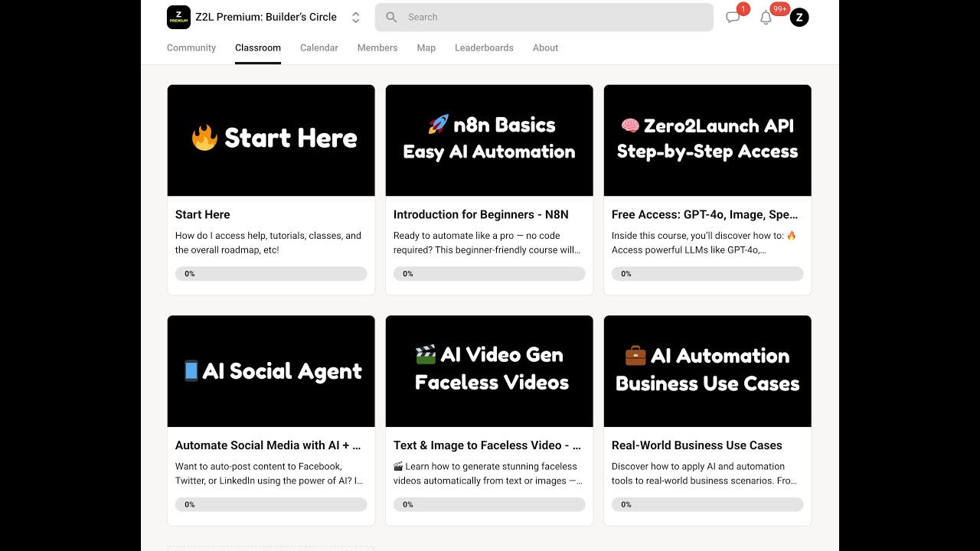The image size is (980, 551).
Task: Open the AI Video Gen thumbnail
Action: click(x=489, y=371)
